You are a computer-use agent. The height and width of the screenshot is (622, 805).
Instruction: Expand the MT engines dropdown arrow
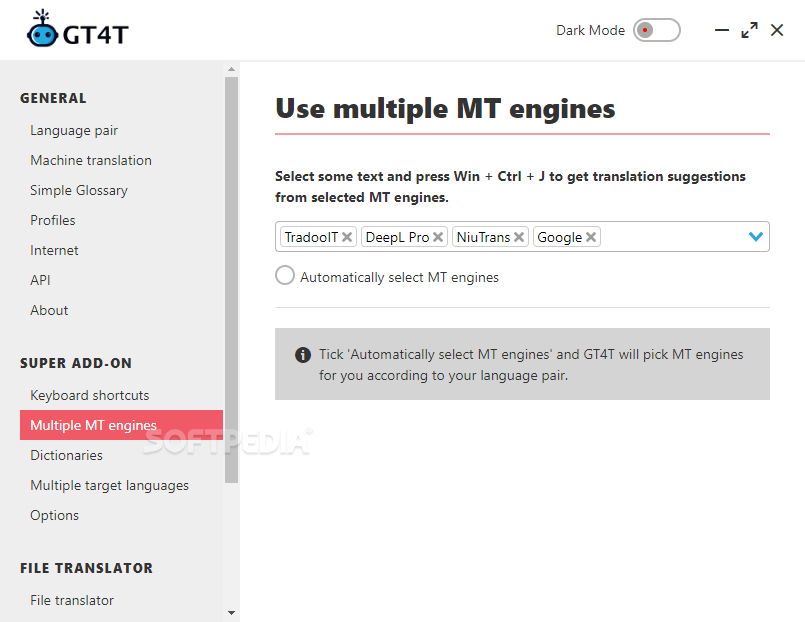[756, 237]
